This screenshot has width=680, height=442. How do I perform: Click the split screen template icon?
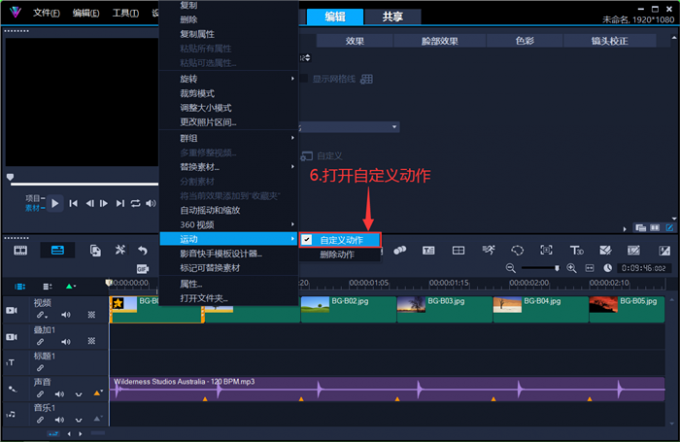605,250
